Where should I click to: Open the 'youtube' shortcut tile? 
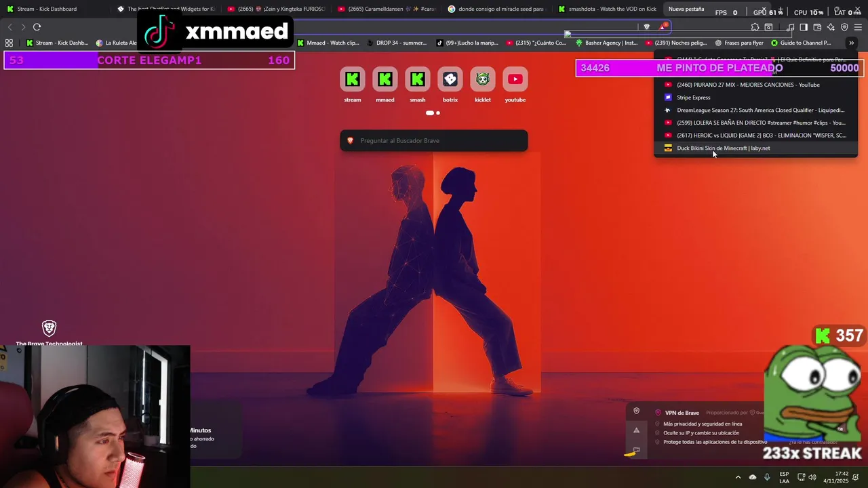pyautogui.click(x=515, y=85)
